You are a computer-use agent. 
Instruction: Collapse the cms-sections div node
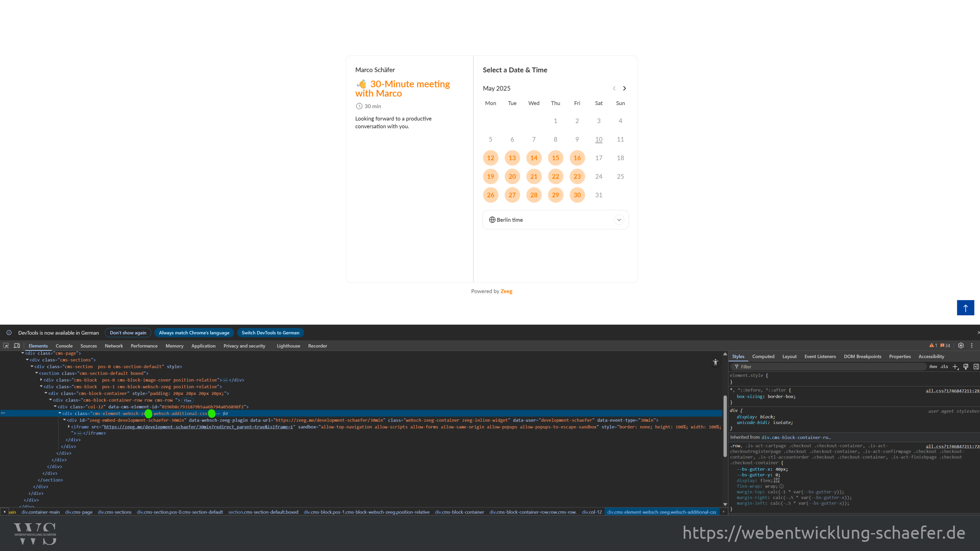pos(27,360)
